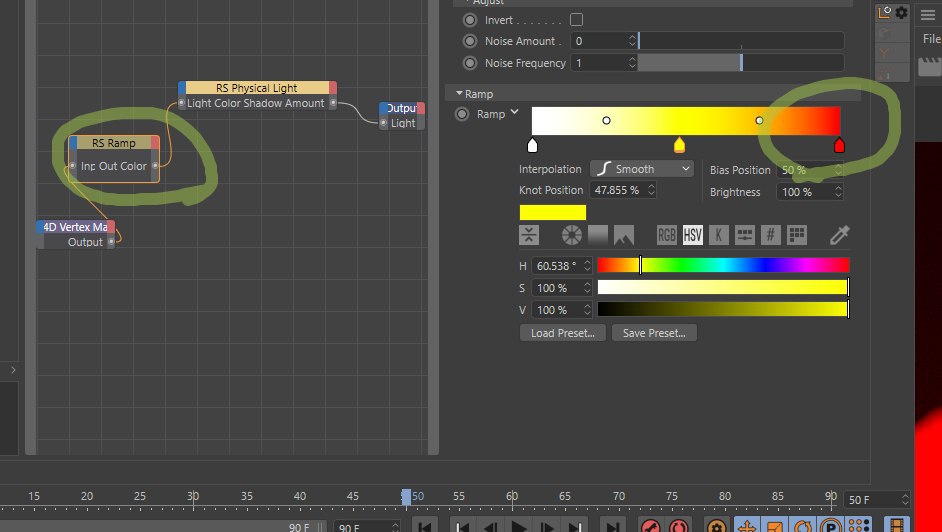
Task: Click the new-panel icon beside the gear
Action: (x=884, y=12)
